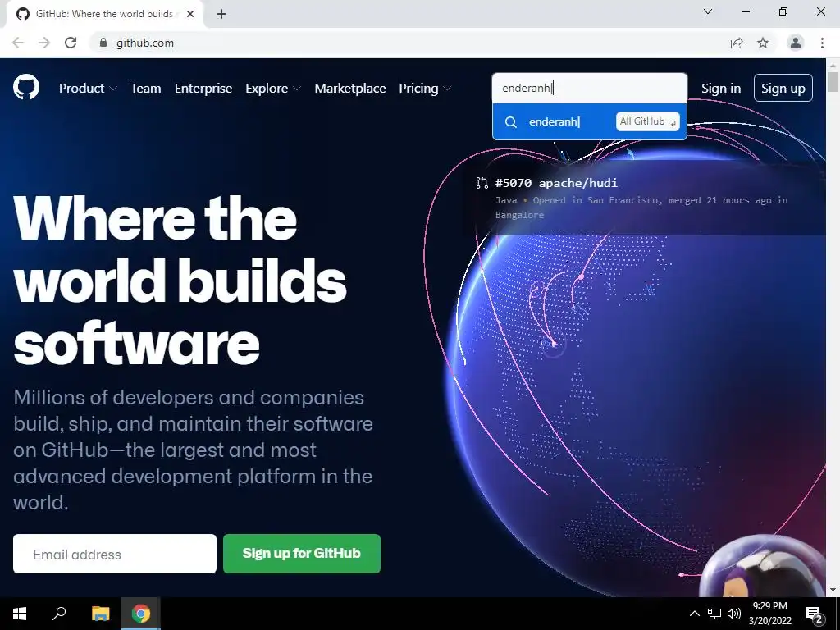This screenshot has height=630, width=840.
Task: Open the #5070 apache/hudi pull request
Action: (556, 183)
